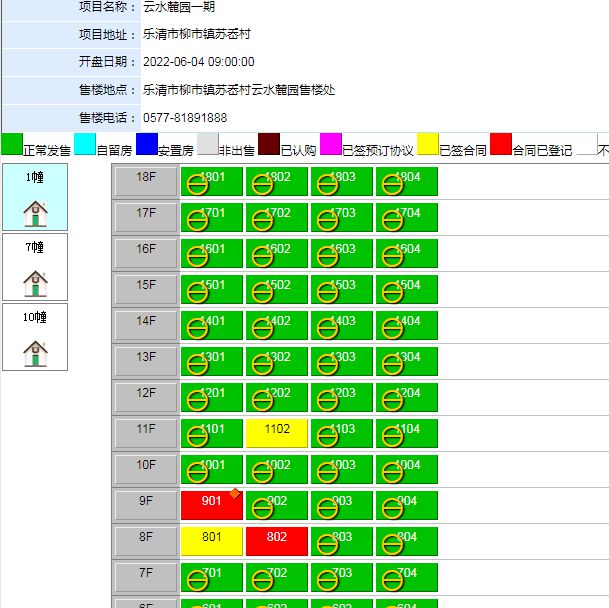Click the house icon under 1幢
The height and width of the screenshot is (608, 609).
click(36, 213)
